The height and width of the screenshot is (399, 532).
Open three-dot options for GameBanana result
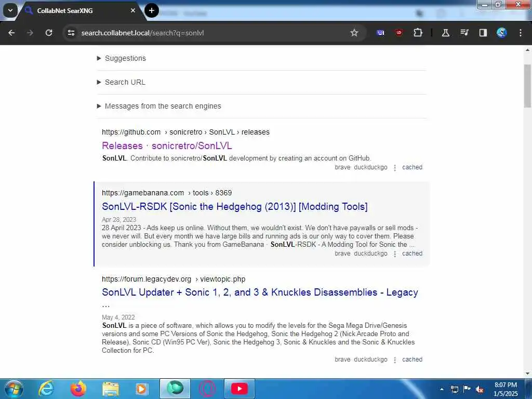[395, 254]
